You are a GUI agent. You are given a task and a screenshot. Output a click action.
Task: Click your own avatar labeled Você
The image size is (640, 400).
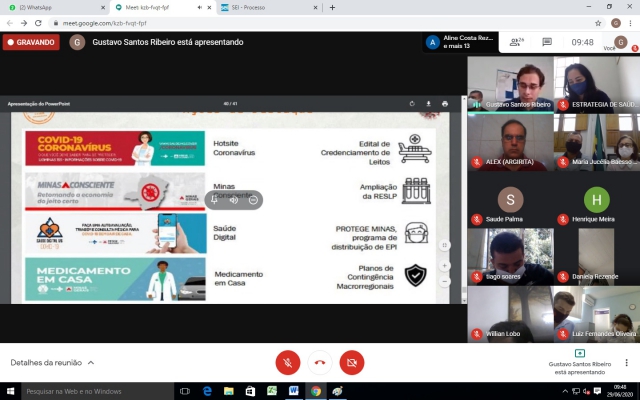(x=620, y=42)
